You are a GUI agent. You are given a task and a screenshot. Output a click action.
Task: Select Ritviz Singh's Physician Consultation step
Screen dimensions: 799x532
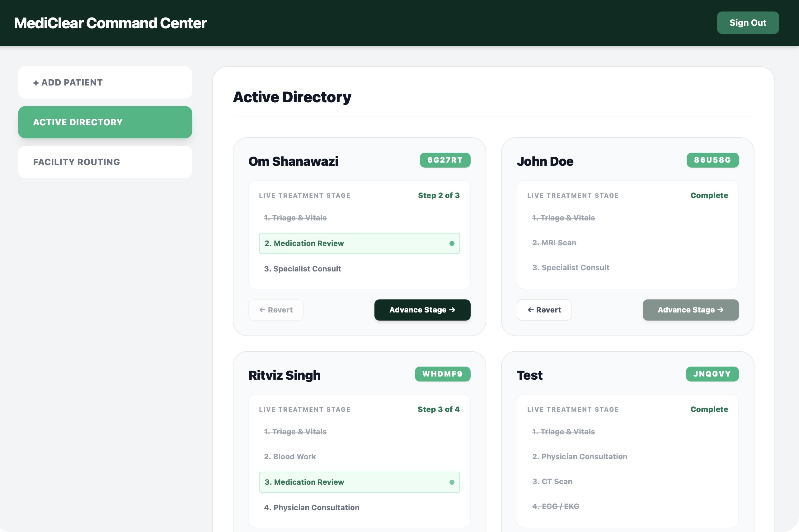[x=311, y=507]
